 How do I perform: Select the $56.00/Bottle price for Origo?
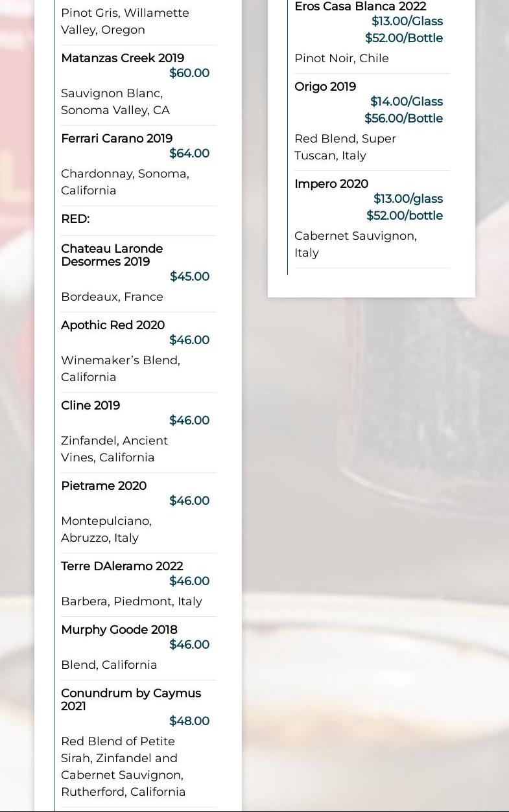pyautogui.click(x=404, y=119)
